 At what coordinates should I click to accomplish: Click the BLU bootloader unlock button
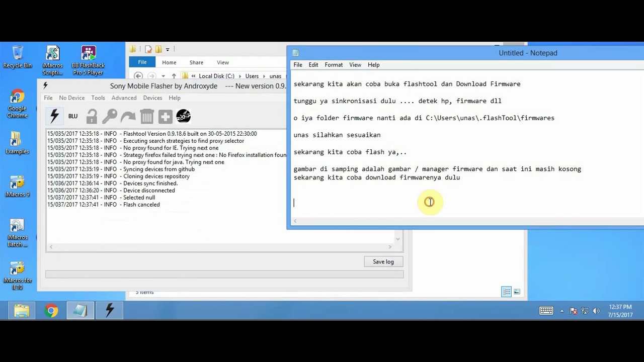pos(73,116)
